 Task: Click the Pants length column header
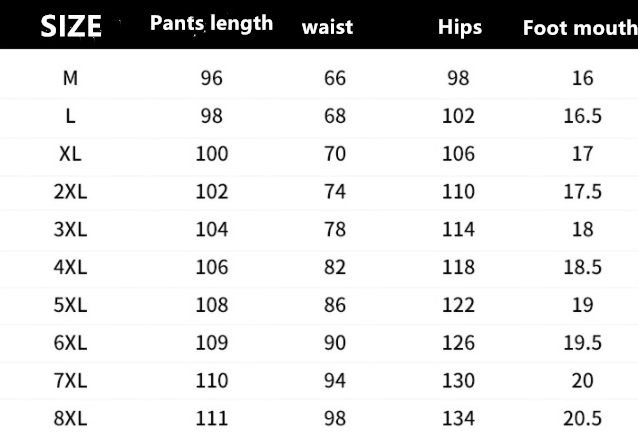click(x=211, y=24)
